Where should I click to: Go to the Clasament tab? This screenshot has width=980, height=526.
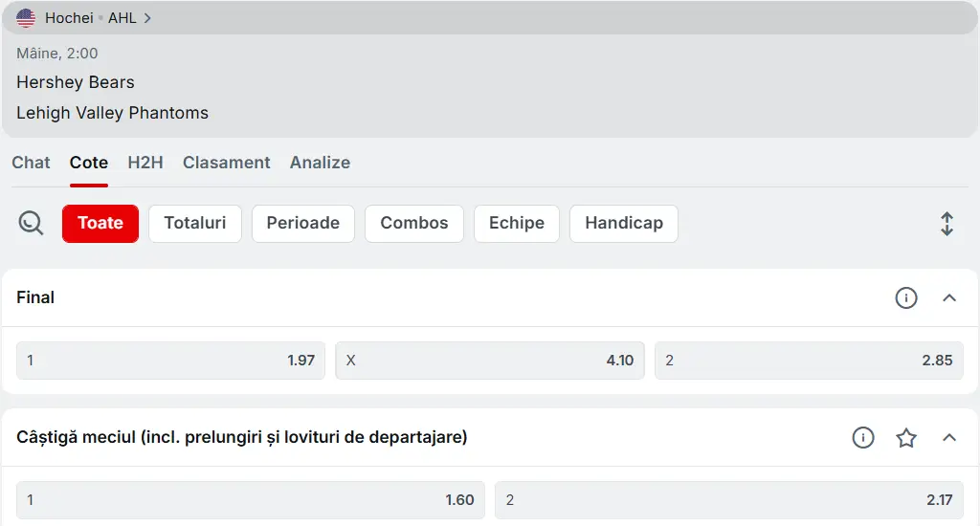pyautogui.click(x=227, y=163)
